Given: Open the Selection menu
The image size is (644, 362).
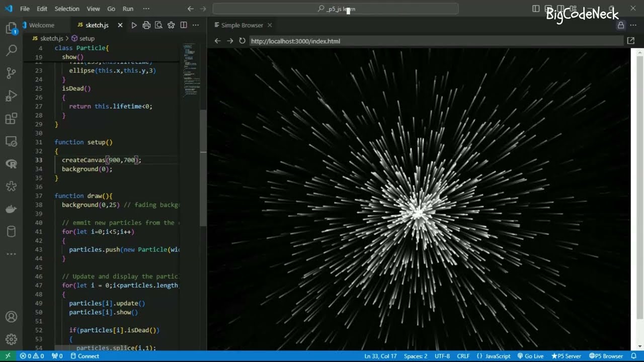Looking at the screenshot, I should (x=67, y=9).
